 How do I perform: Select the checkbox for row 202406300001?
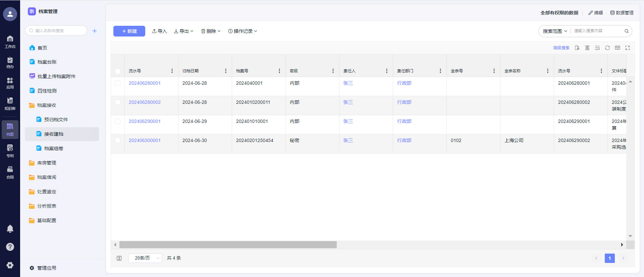[118, 140]
